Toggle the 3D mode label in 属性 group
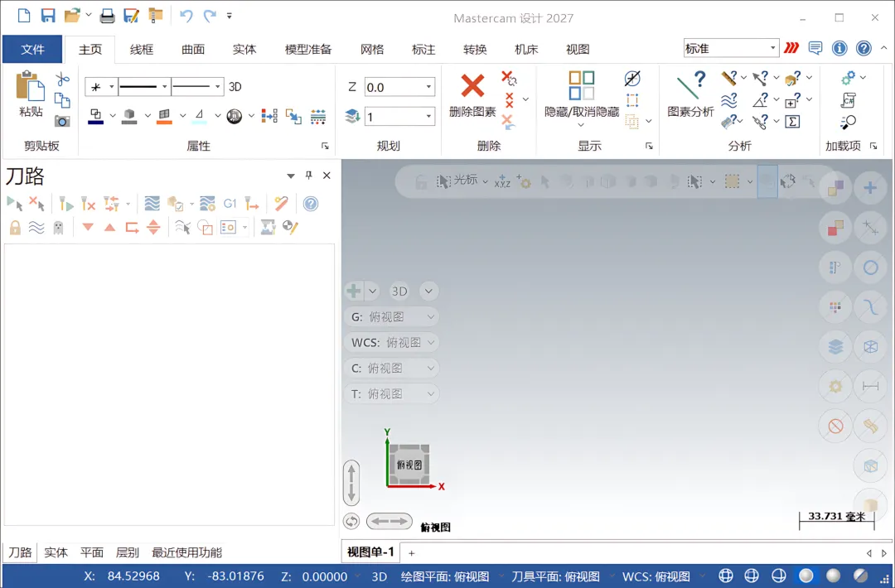895x588 pixels. pos(235,87)
